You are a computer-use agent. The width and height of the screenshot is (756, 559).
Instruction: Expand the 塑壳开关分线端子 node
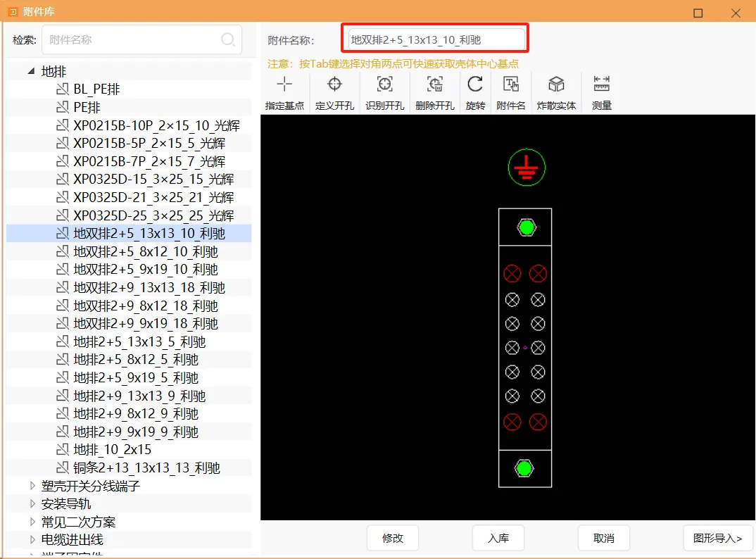32,485
